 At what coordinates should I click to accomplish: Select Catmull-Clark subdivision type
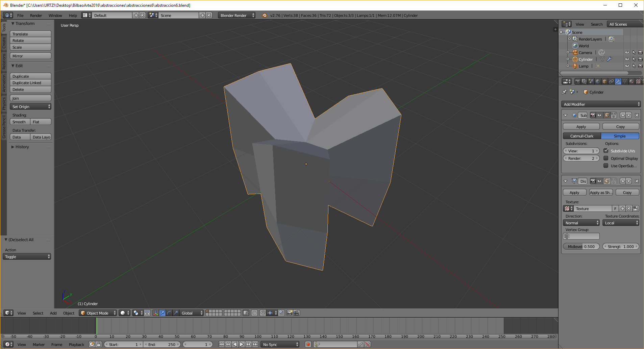click(582, 136)
